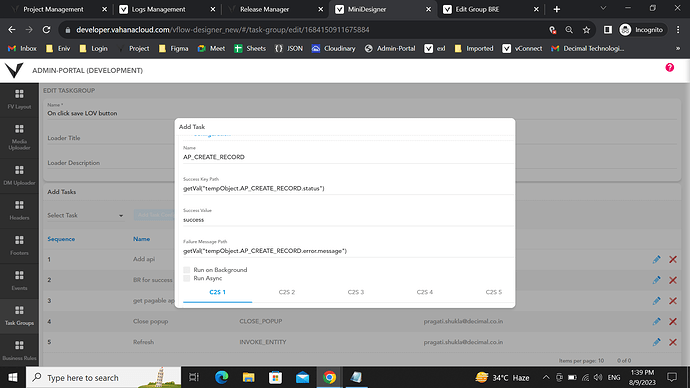The height and width of the screenshot is (388, 690).
Task: Edit the Close popup task row
Action: (x=656, y=322)
